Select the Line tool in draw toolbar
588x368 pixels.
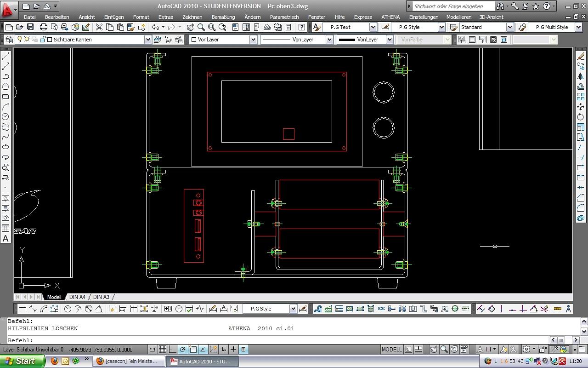coord(6,56)
